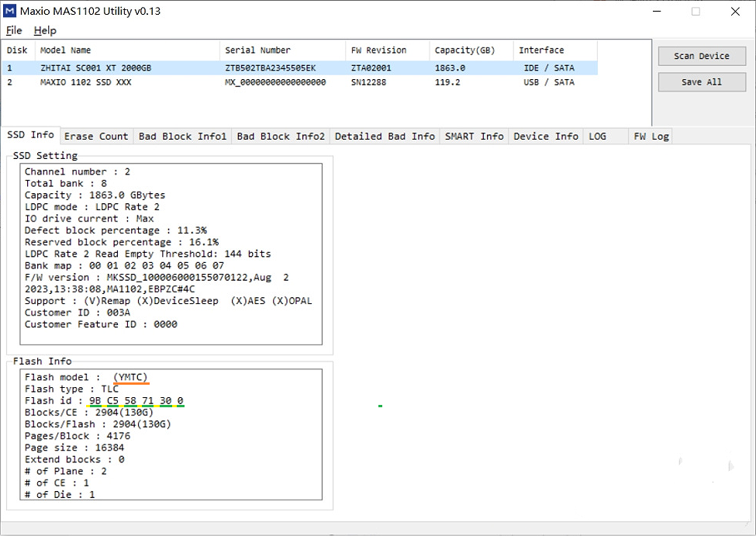The height and width of the screenshot is (536, 756).
Task: Open the Device Info tab
Action: (546, 137)
